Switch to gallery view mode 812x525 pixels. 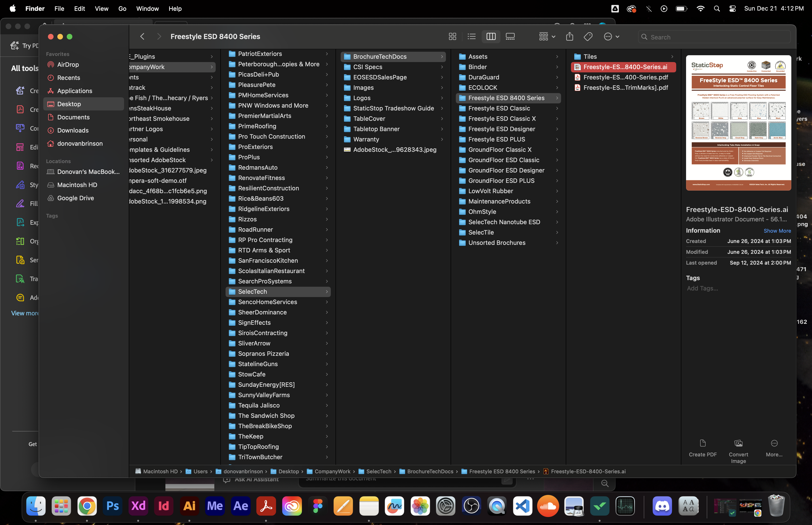coord(510,36)
